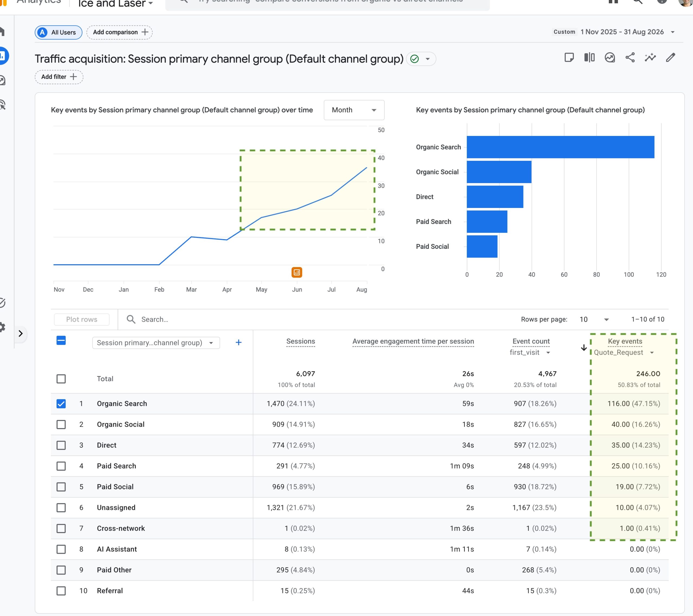Screen dimensions: 693x616
Task: Open Admin settings gear in sidebar
Action: [x=2, y=327]
